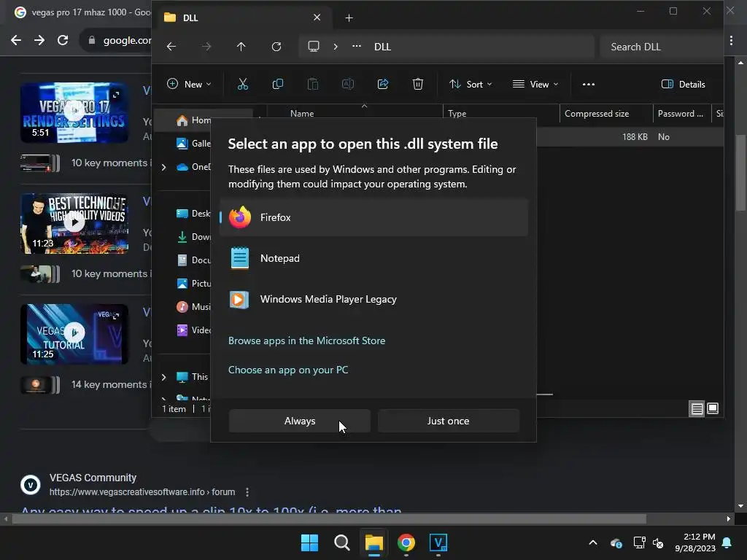The height and width of the screenshot is (560, 747).
Task: Open the New dropdown in File Explorer
Action: (189, 85)
